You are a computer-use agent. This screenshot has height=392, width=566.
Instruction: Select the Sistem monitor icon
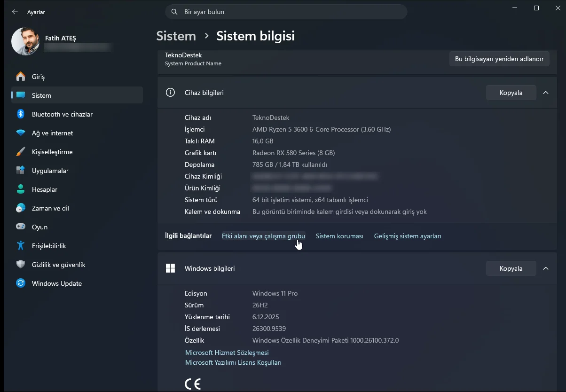point(21,95)
